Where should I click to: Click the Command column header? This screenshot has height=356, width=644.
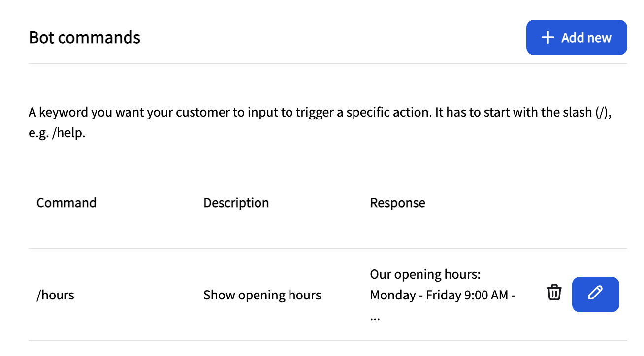tap(66, 203)
